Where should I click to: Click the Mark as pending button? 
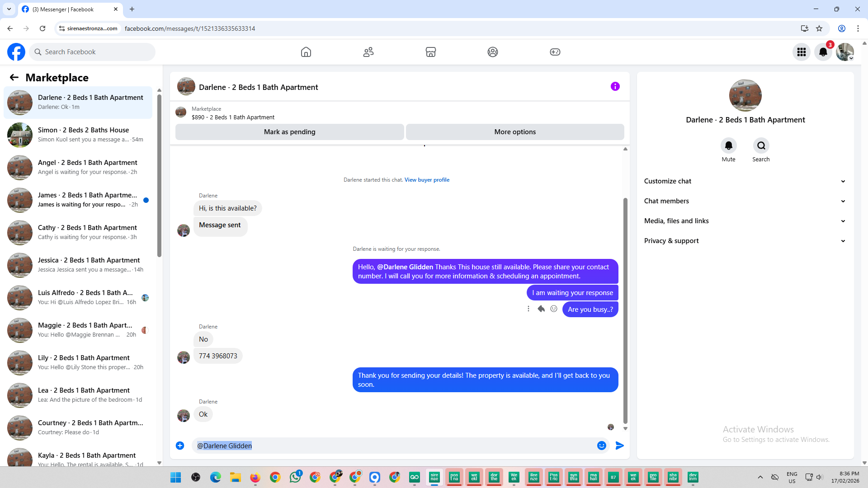click(289, 132)
